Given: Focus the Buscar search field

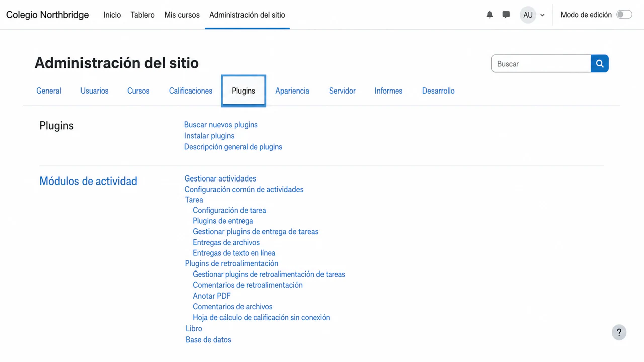Looking at the screenshot, I should (x=541, y=64).
